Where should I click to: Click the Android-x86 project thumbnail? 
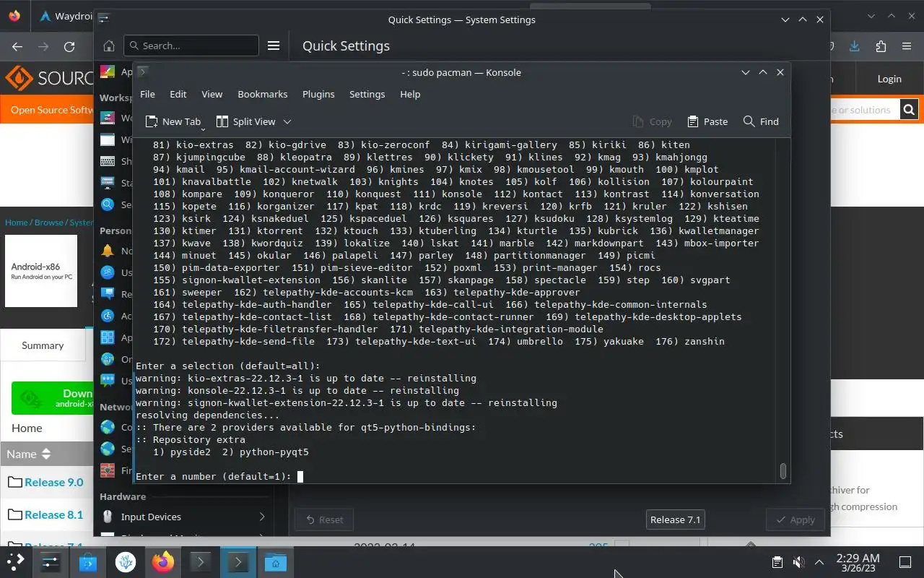41,271
